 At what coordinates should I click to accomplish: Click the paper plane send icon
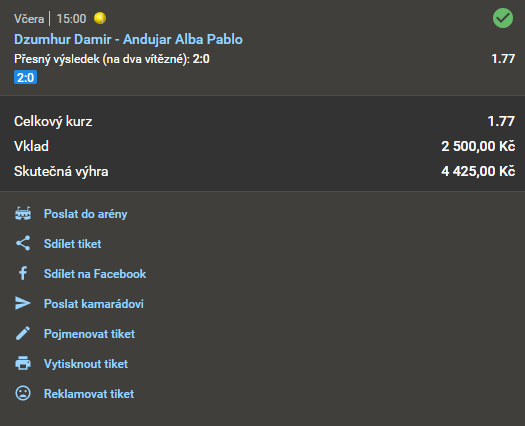[23, 303]
